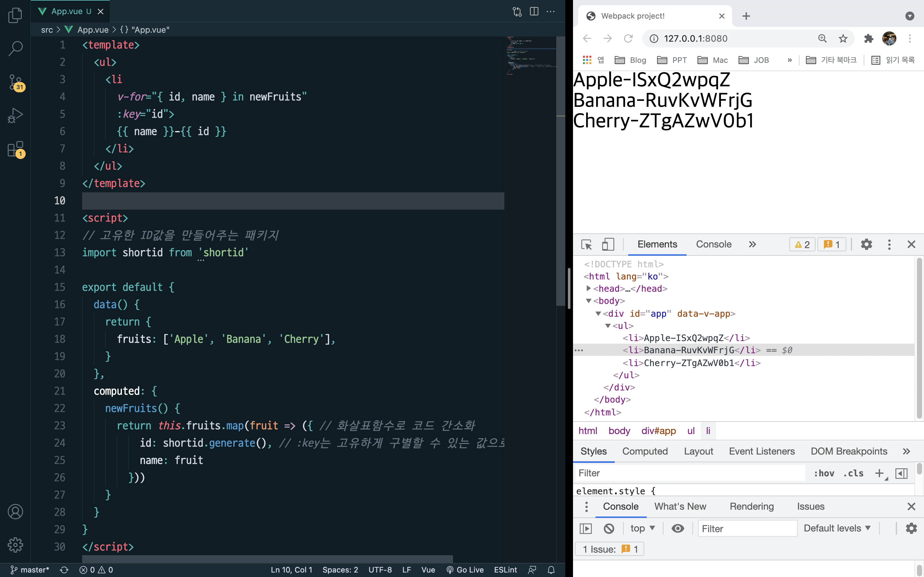Switch to the Computed tab
Image resolution: width=924 pixels, height=577 pixels.
(645, 451)
